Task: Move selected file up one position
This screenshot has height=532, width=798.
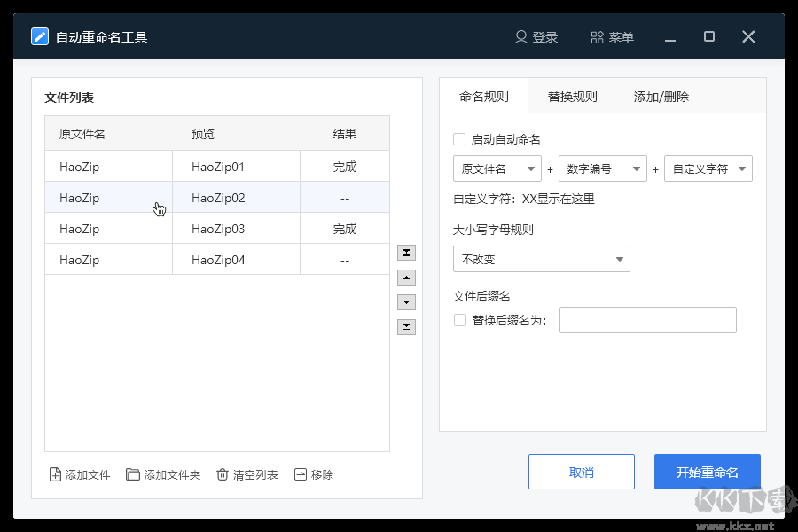Action: [406, 277]
